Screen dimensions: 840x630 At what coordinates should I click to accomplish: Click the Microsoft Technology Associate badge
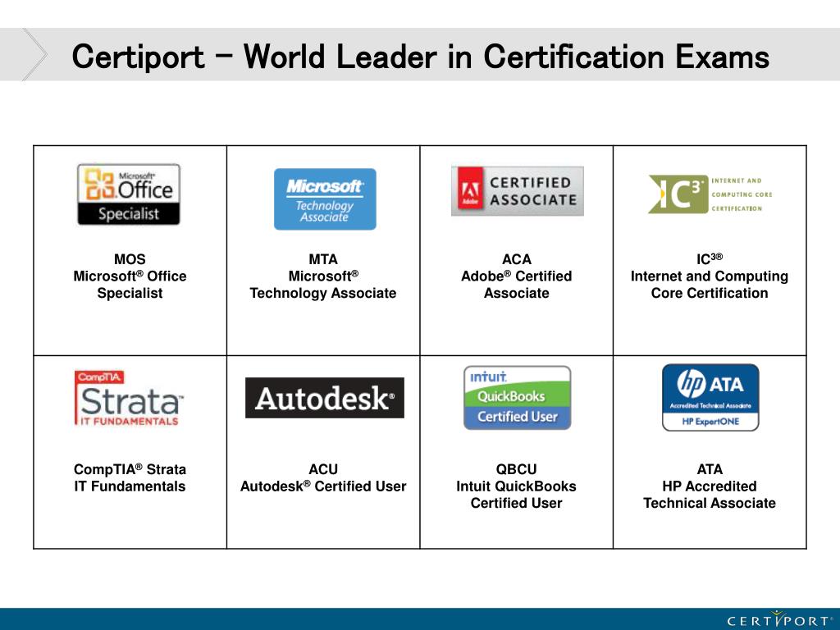(325, 199)
